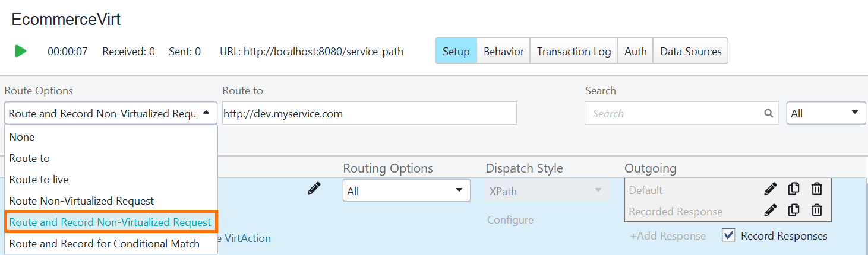
Task: Toggle the Record Responses checkbox
Action: pyautogui.click(x=728, y=235)
